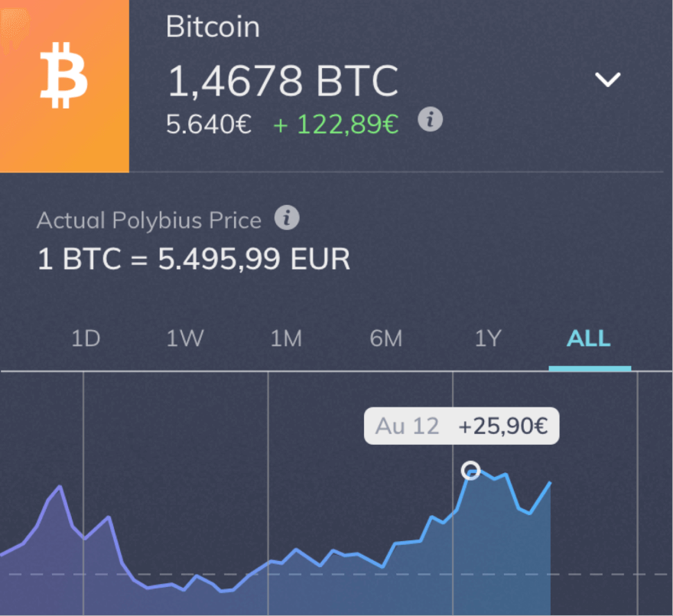Click the green +122,89€ profit figure

tap(336, 125)
